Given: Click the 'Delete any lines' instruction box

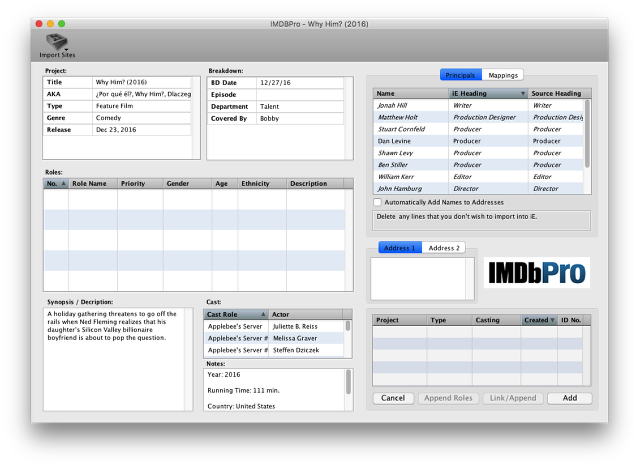Looking at the screenshot, I should click(482, 220).
